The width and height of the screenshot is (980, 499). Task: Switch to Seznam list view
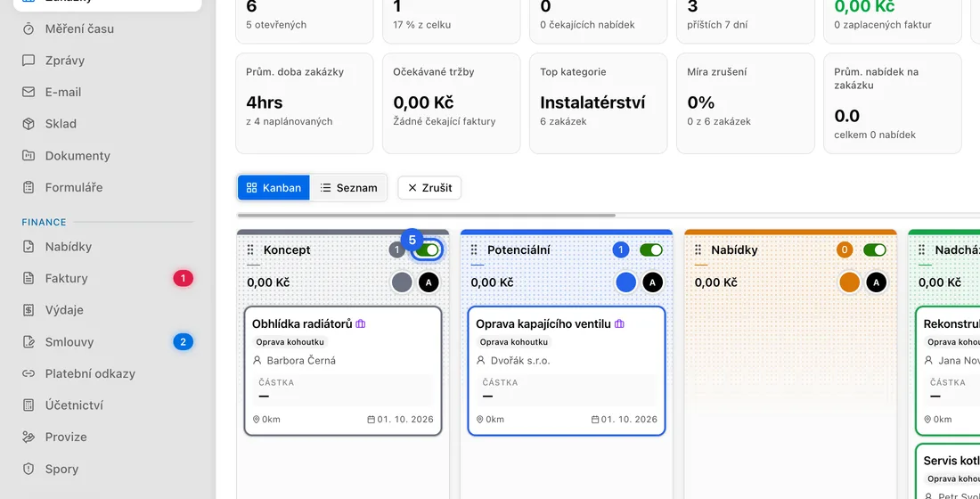tap(348, 188)
